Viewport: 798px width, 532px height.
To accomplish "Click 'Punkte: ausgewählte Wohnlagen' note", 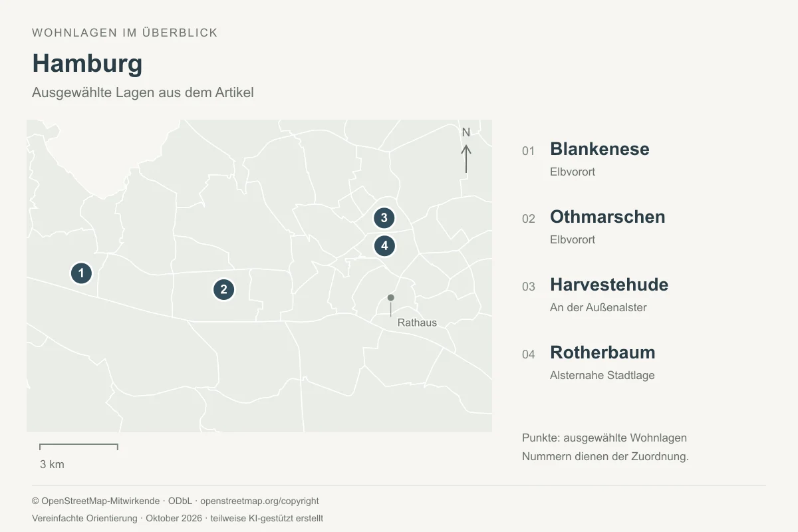I will click(604, 438).
